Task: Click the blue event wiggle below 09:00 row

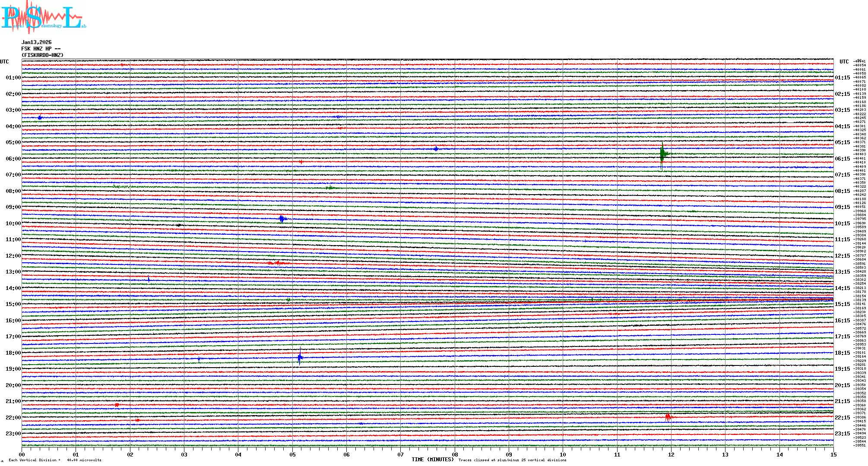Action: coord(282,219)
